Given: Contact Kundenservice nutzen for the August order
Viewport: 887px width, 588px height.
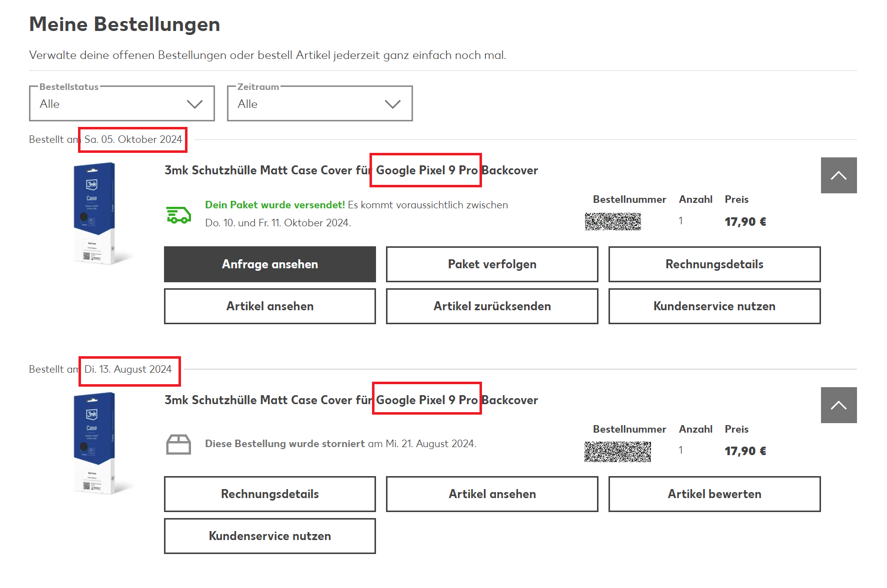Looking at the screenshot, I should [269, 536].
